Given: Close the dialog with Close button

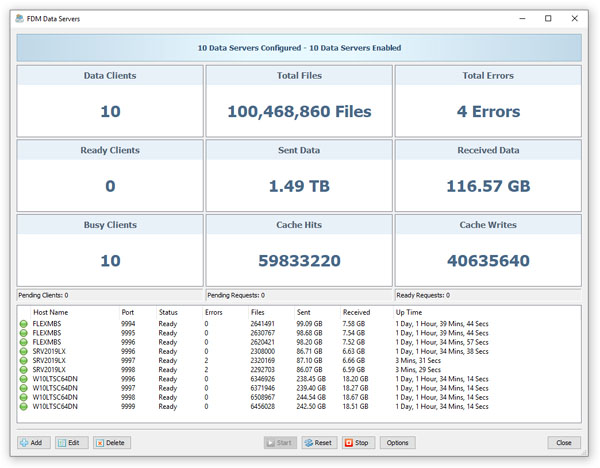Looking at the screenshot, I should 564,443.
